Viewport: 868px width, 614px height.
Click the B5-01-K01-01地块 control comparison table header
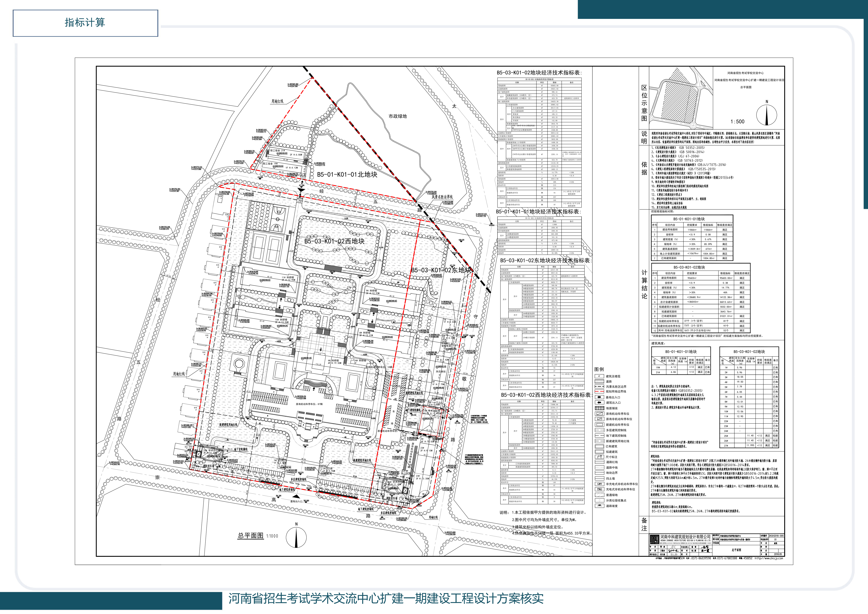point(689,219)
